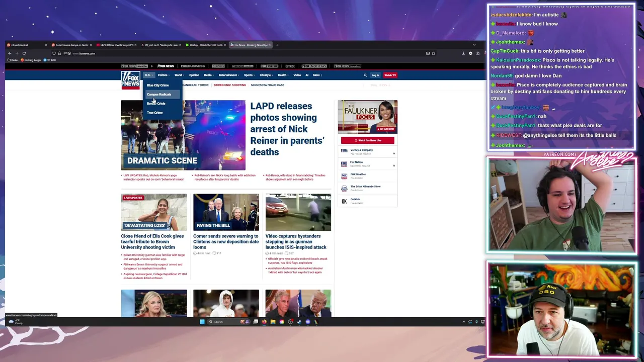The width and height of the screenshot is (644, 362).
Task: Click the FOX Weather logo in sidebar
Action: 344,176
